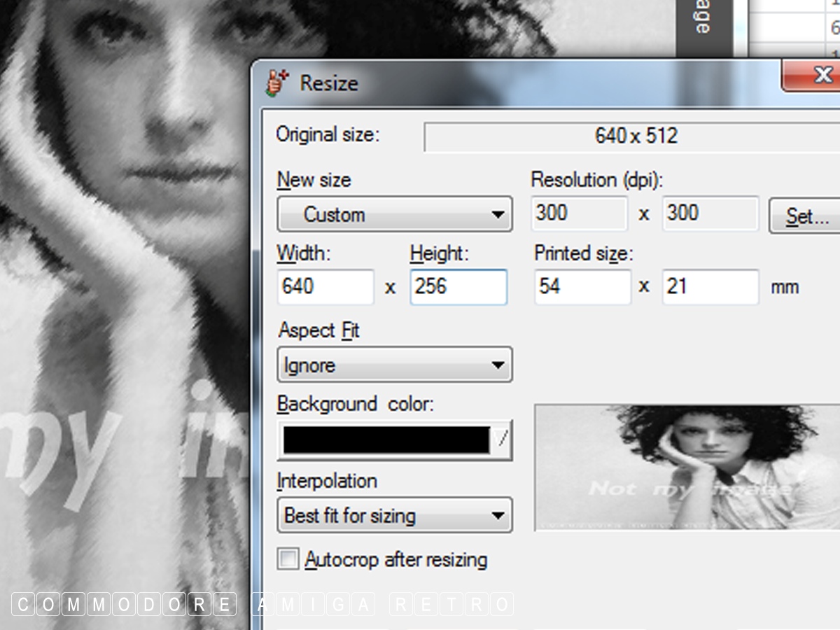840x630 pixels.
Task: Click the Original size 640 x 512 box
Action: (636, 136)
